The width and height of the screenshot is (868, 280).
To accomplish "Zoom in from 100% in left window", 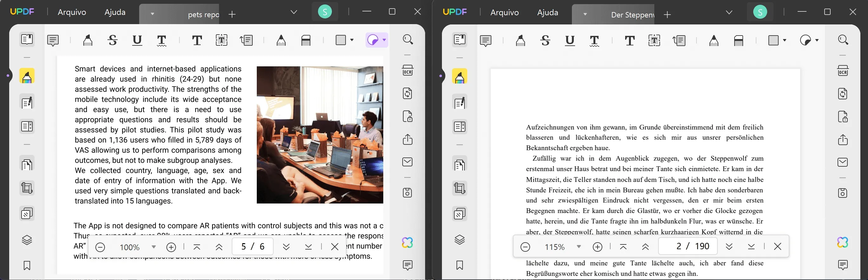I will tap(171, 247).
